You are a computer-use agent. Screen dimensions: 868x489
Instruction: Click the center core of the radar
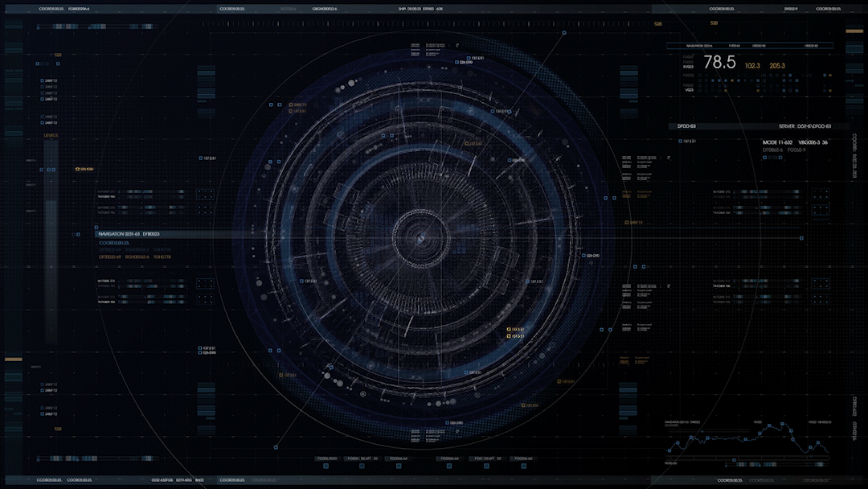pos(420,238)
